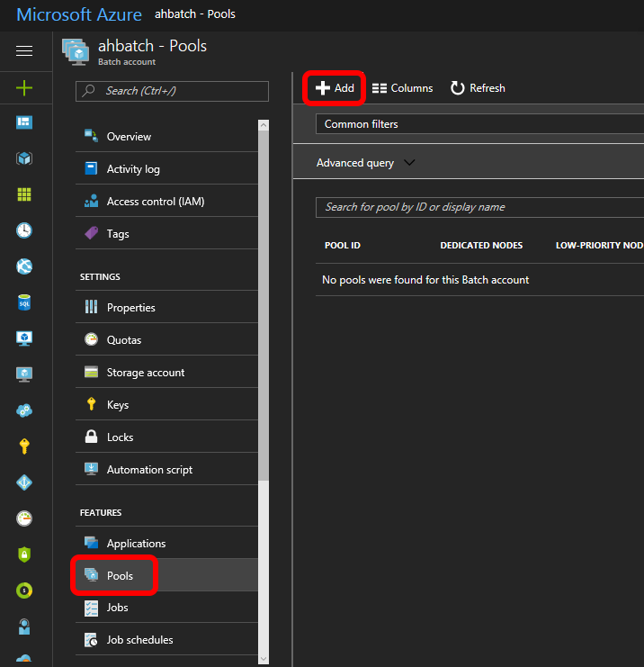Open the Virtual machines (classic) monitor icon
The height and width of the screenshot is (667, 644).
tap(24, 374)
